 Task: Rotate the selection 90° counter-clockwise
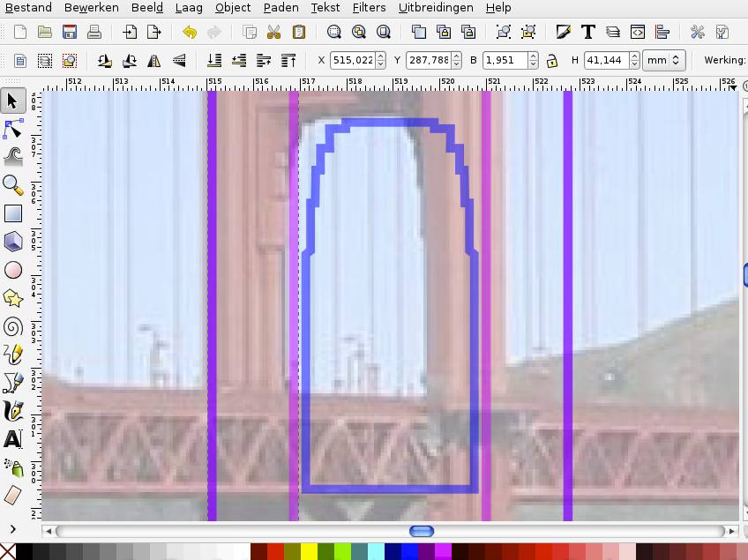[x=105, y=61]
